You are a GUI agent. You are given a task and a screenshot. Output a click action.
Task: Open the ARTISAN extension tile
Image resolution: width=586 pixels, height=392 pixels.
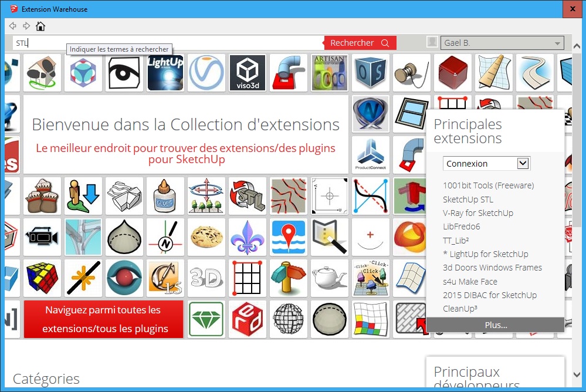[x=329, y=73]
